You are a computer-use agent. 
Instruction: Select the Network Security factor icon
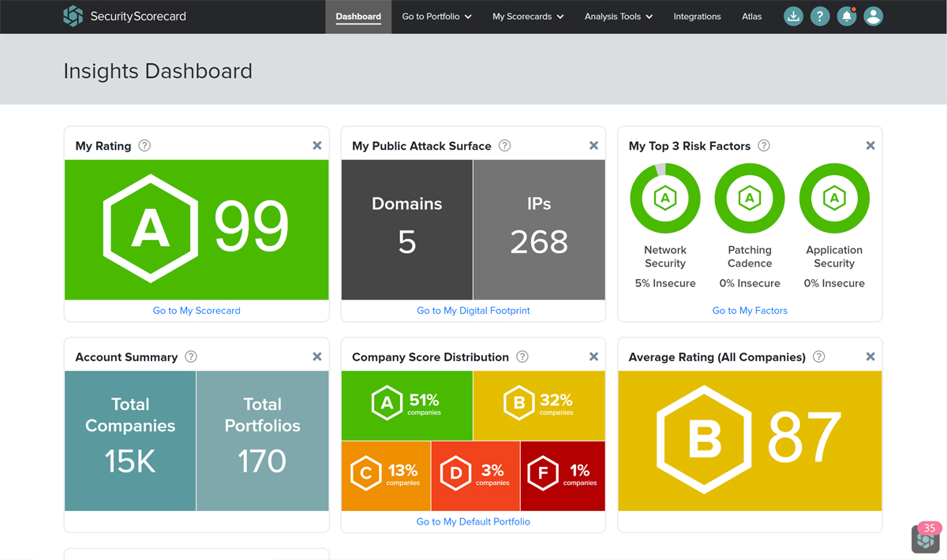[x=664, y=198]
